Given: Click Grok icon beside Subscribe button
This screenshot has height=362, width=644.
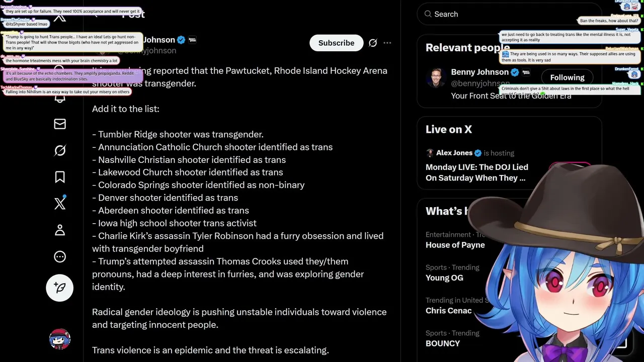Looking at the screenshot, I should tap(373, 43).
